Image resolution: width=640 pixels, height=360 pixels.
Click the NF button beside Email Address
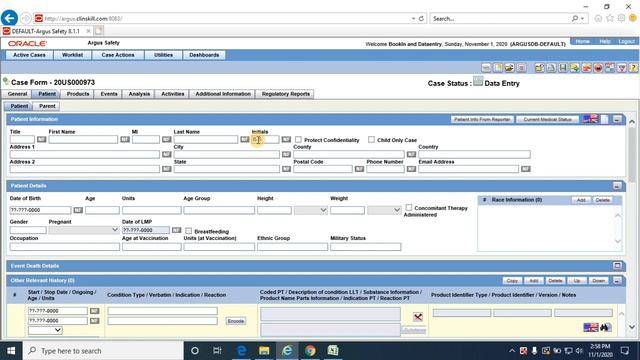coord(526,169)
